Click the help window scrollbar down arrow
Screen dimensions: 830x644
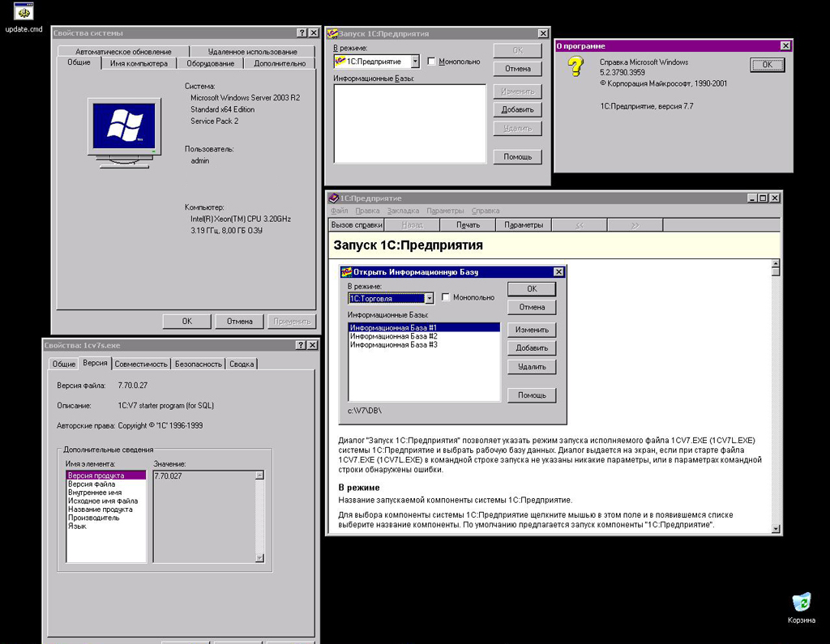point(776,529)
